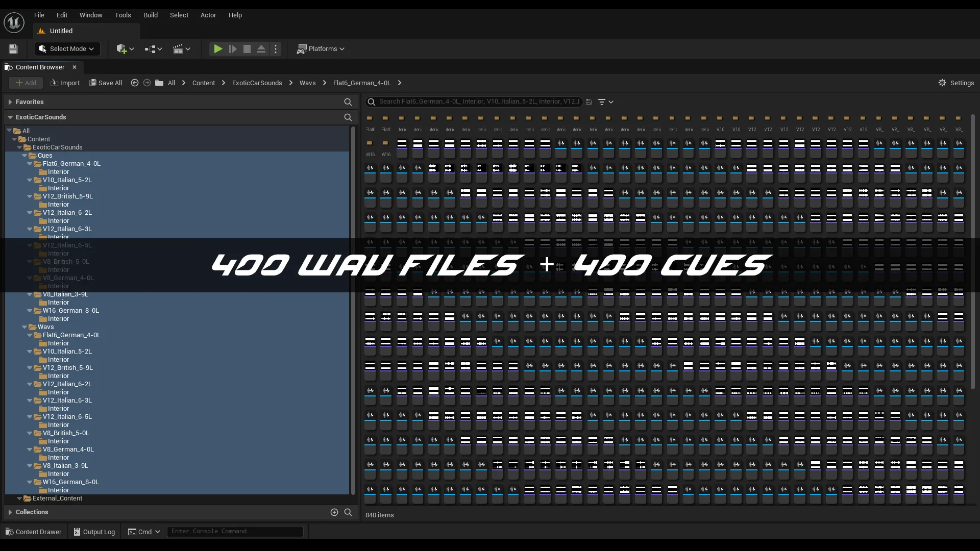This screenshot has height=551, width=980.
Task: Open the asset filter dropdown
Action: pyautogui.click(x=605, y=102)
